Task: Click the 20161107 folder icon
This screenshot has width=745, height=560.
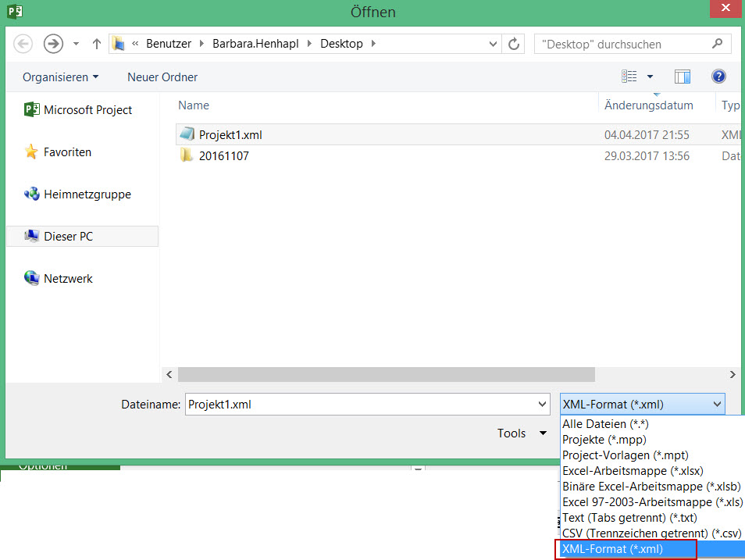Action: click(186, 155)
